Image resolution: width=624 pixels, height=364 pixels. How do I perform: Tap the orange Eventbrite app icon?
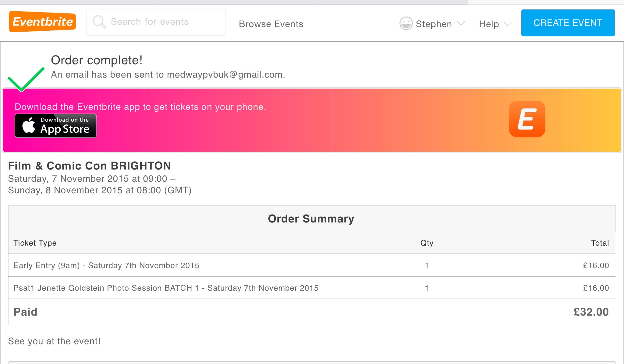pos(527,119)
